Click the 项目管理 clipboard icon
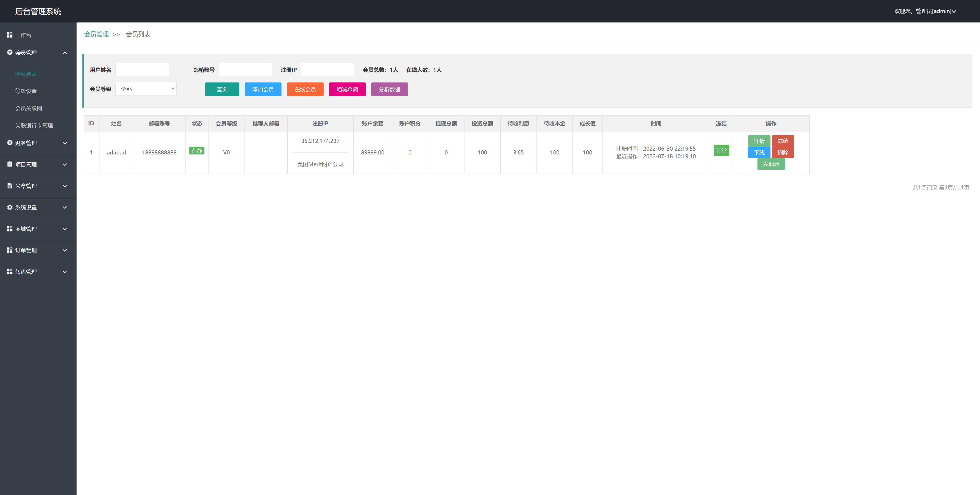Screen dimensions: 980x495 9,164
